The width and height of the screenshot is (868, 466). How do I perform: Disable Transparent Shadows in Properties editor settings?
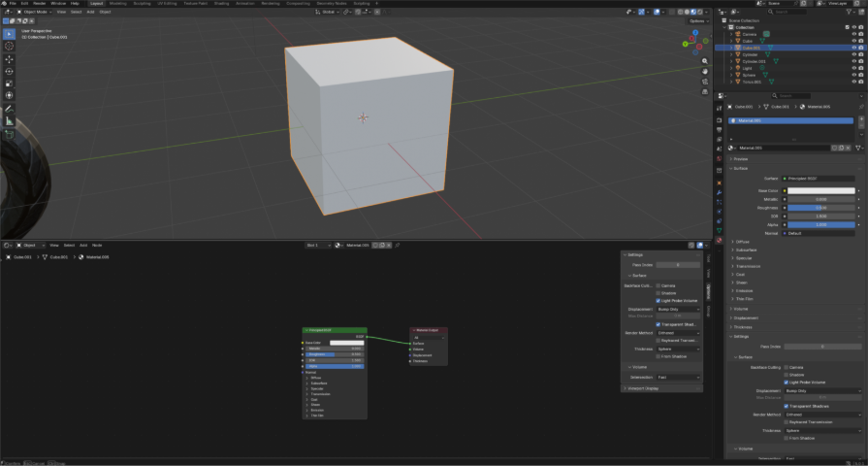tap(786, 406)
